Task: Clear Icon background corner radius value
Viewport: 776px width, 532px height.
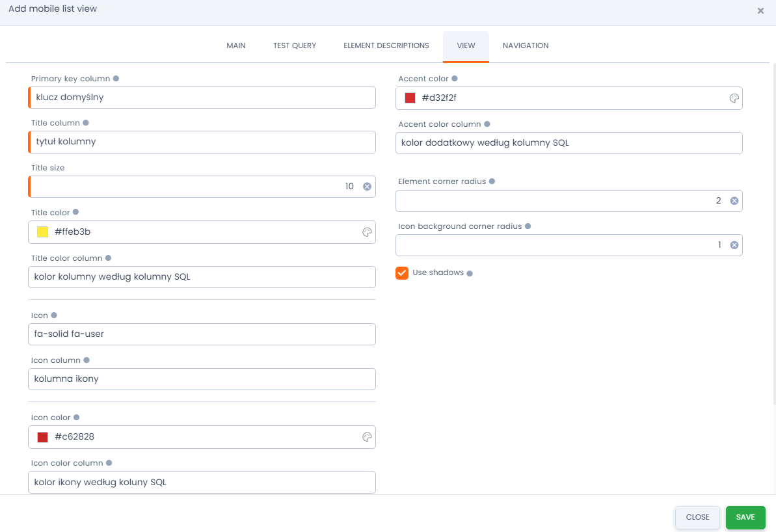Action: pyautogui.click(x=734, y=245)
